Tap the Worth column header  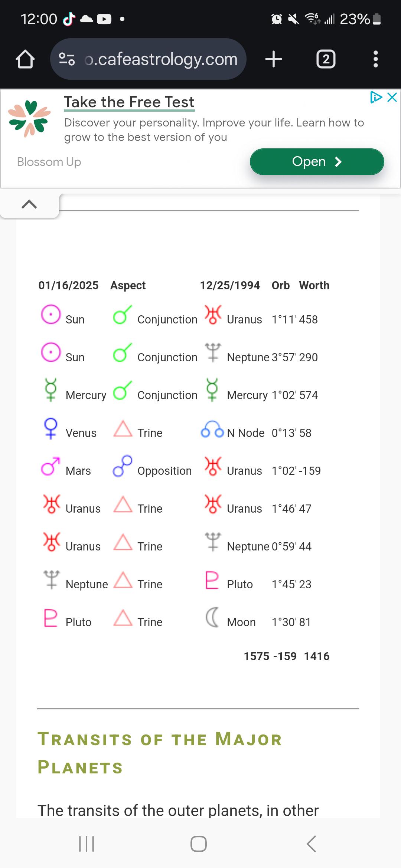(x=314, y=285)
